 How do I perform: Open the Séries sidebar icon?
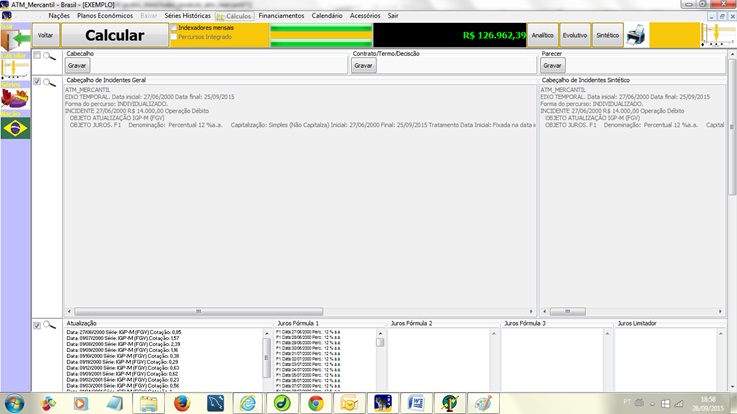[x=16, y=98]
